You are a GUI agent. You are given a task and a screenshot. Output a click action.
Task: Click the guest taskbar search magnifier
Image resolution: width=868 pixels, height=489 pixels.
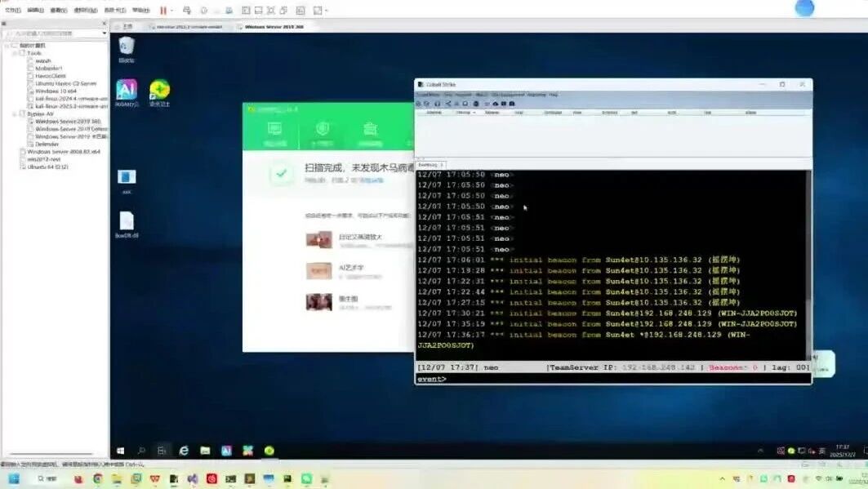click(x=141, y=451)
